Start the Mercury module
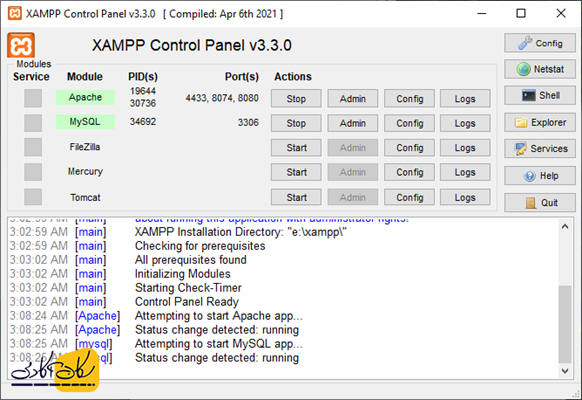This screenshot has height=400, width=582. (x=296, y=172)
